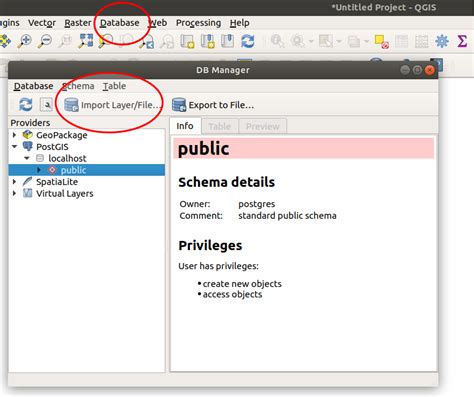Click the greyed Zoom Next icon
Viewport: 474px width, 397px height.
point(167,41)
